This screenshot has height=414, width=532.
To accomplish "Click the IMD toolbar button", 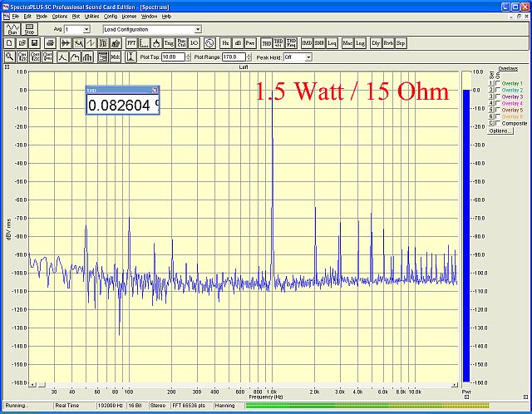I will tap(307, 43).
